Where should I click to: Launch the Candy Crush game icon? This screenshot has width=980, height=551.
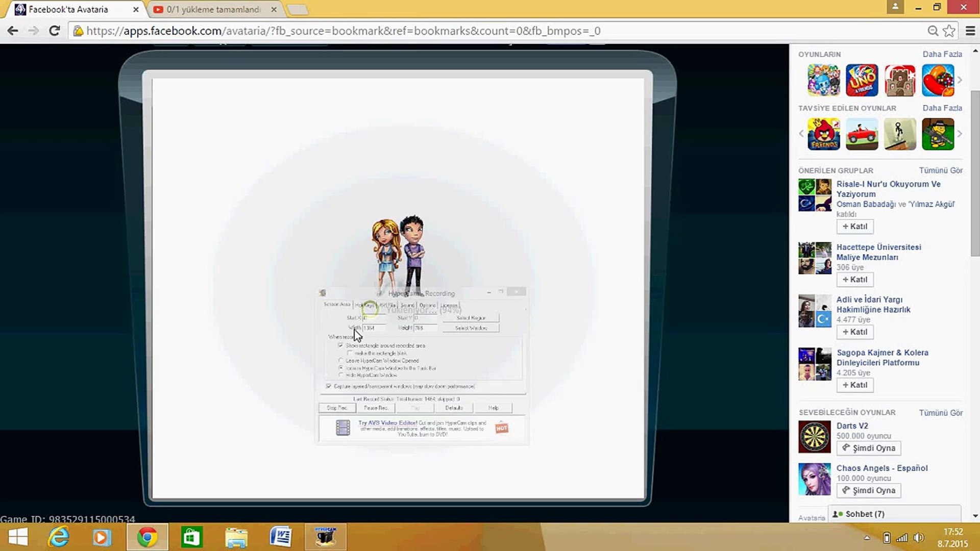(x=938, y=80)
